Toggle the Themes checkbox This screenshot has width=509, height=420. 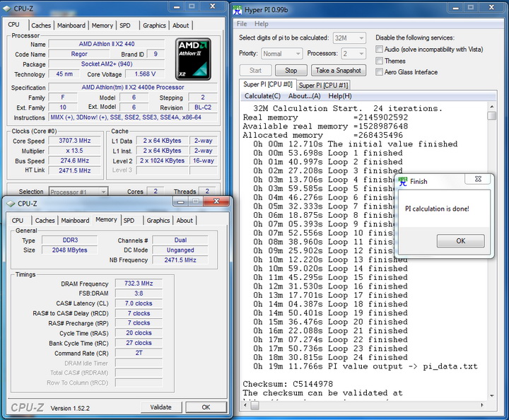(379, 61)
